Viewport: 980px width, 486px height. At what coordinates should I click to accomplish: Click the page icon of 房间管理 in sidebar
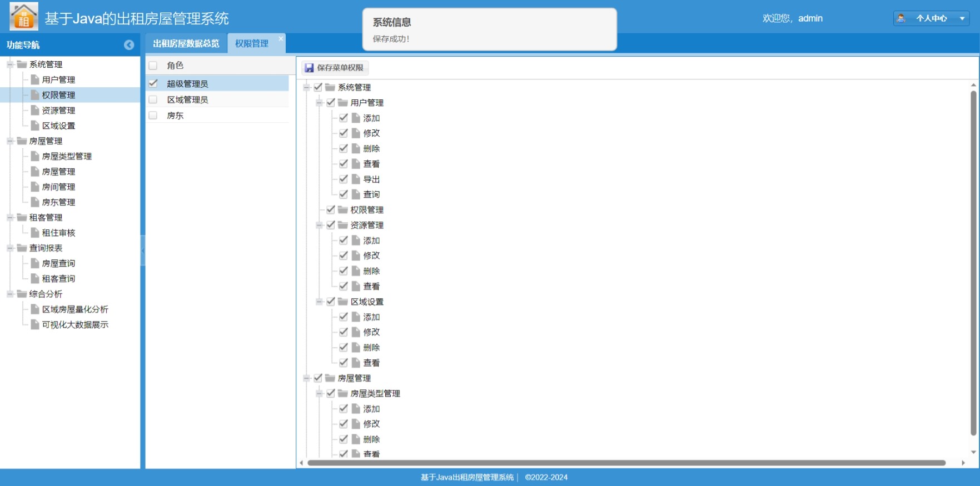(35, 187)
